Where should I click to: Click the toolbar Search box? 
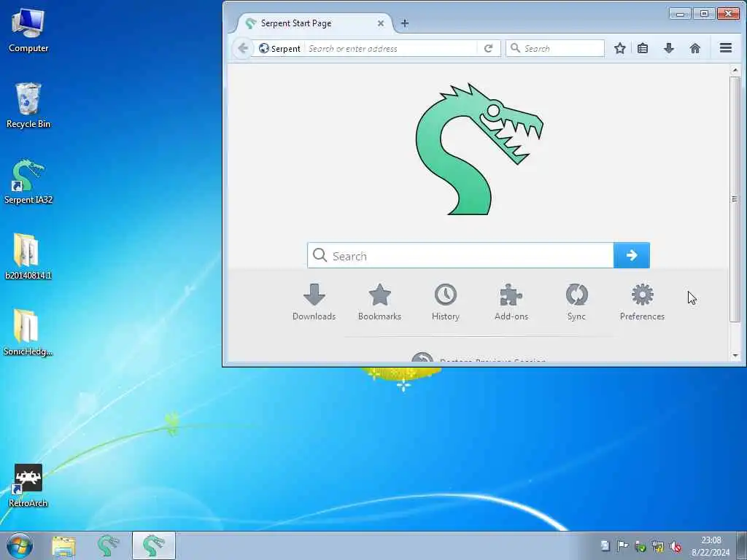point(555,49)
